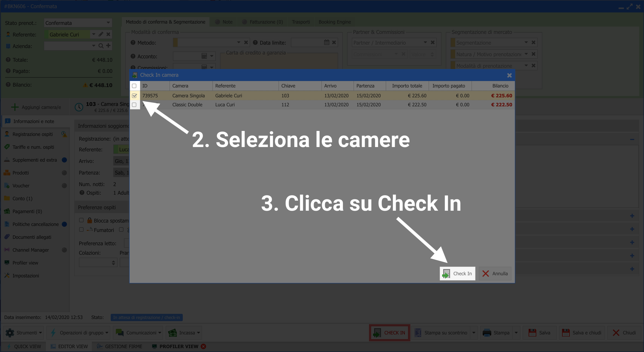Switch to Metodo di conferma & Segmentazione tab

pyautogui.click(x=165, y=22)
